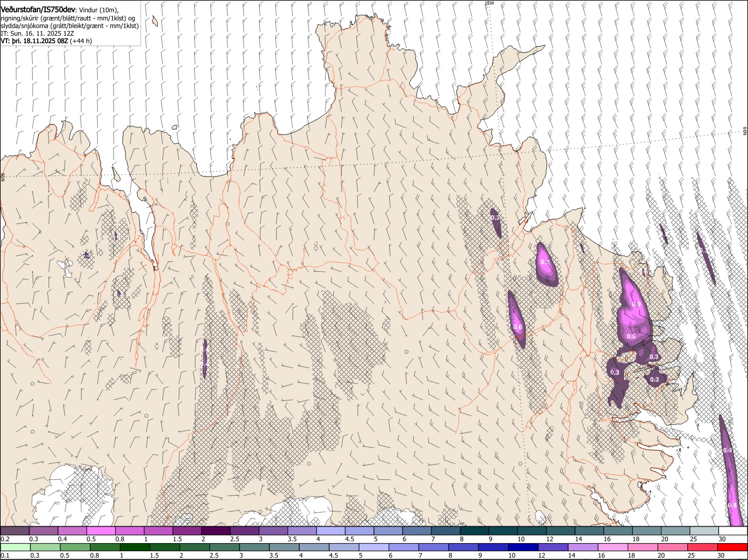The image size is (748, 560).
Task: Select the bright red rain swatch above 30
Action: [x=732, y=547]
